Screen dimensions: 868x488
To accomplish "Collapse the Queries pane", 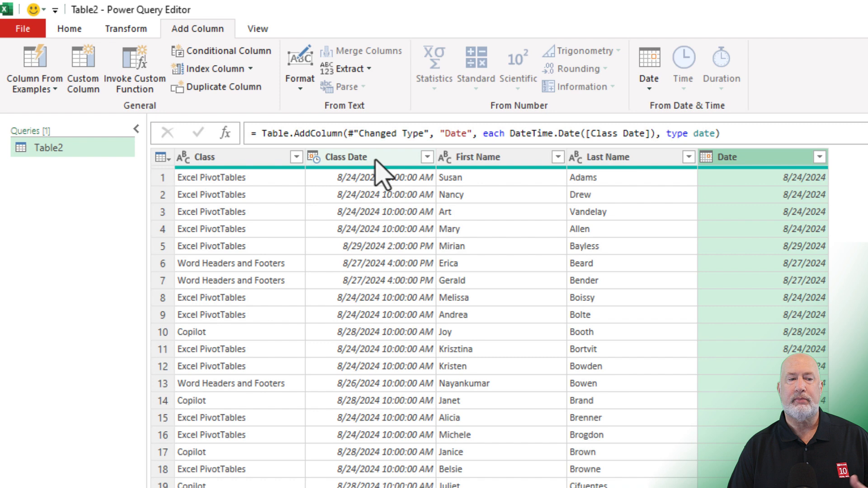I will pyautogui.click(x=136, y=129).
